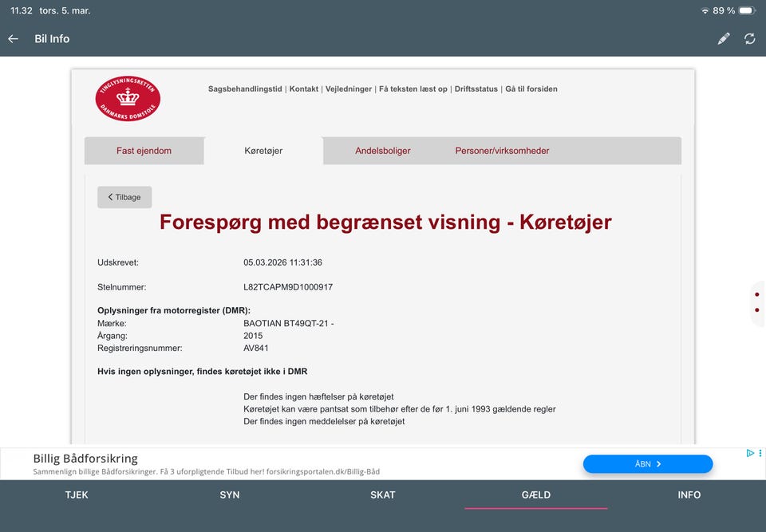
Task: Open Personer/virksomheder tab
Action: (502, 151)
